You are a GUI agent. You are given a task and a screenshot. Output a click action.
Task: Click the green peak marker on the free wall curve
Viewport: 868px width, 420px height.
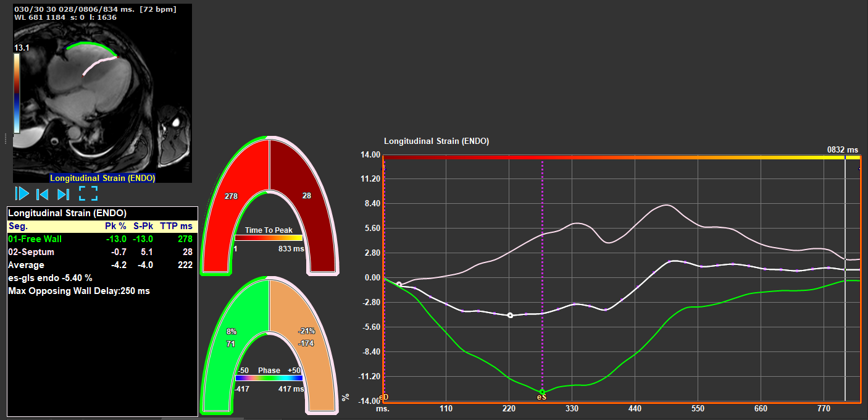tap(542, 392)
